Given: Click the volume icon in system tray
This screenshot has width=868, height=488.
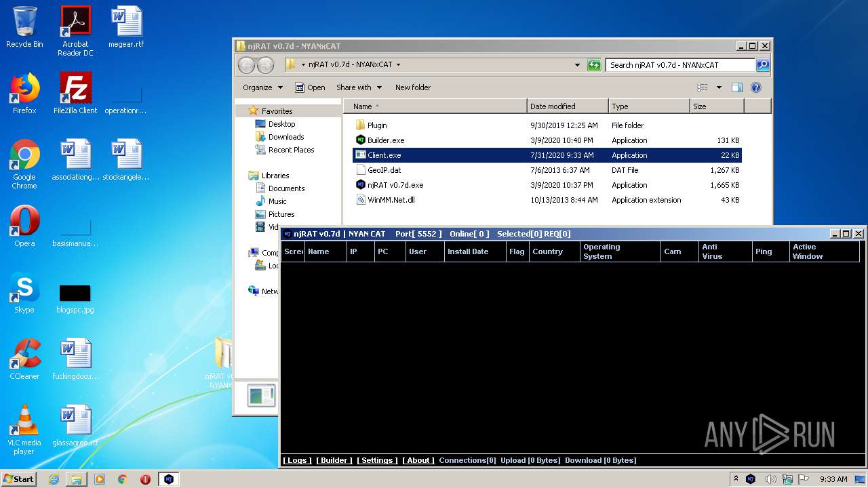Looking at the screenshot, I should 770,479.
